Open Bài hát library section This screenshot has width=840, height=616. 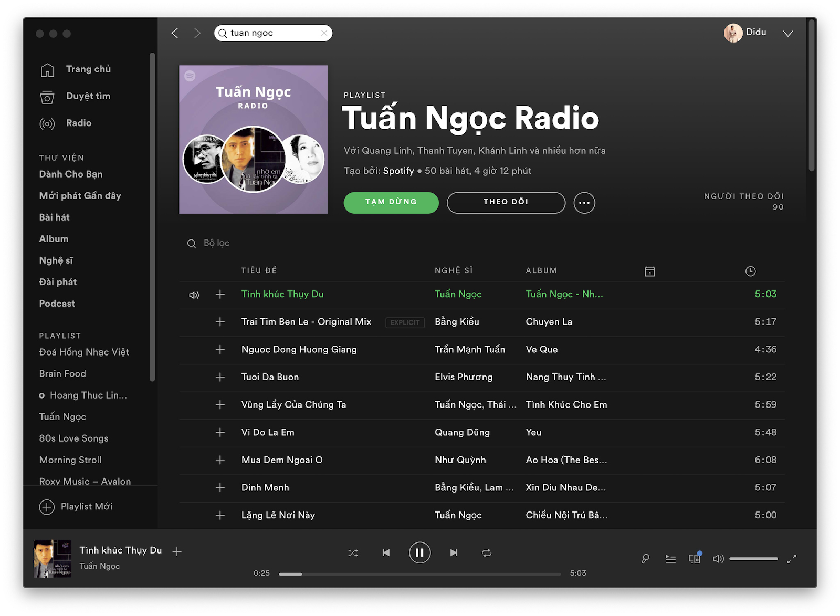pos(54,217)
